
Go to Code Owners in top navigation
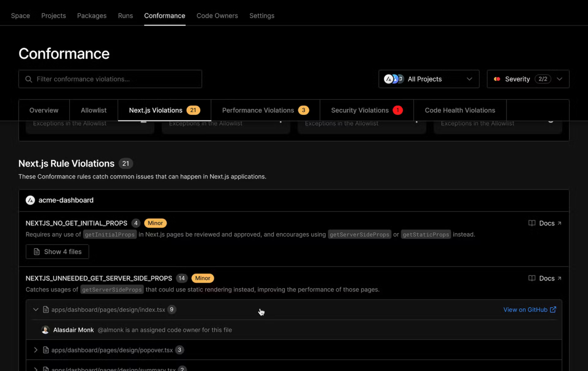click(x=217, y=16)
